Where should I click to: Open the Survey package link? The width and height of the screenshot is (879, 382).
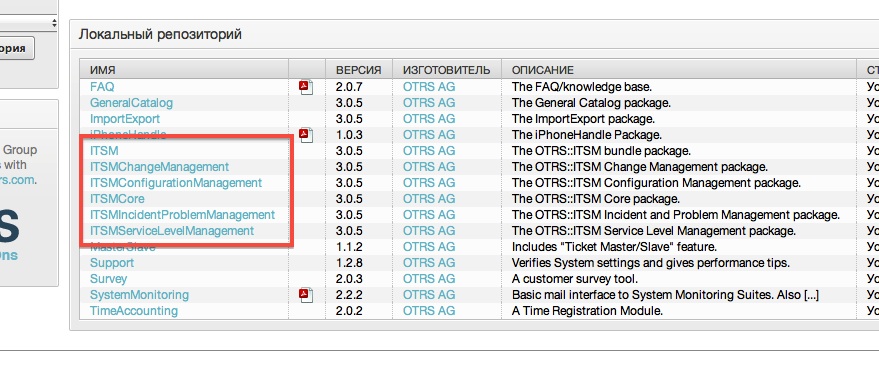pyautogui.click(x=108, y=279)
